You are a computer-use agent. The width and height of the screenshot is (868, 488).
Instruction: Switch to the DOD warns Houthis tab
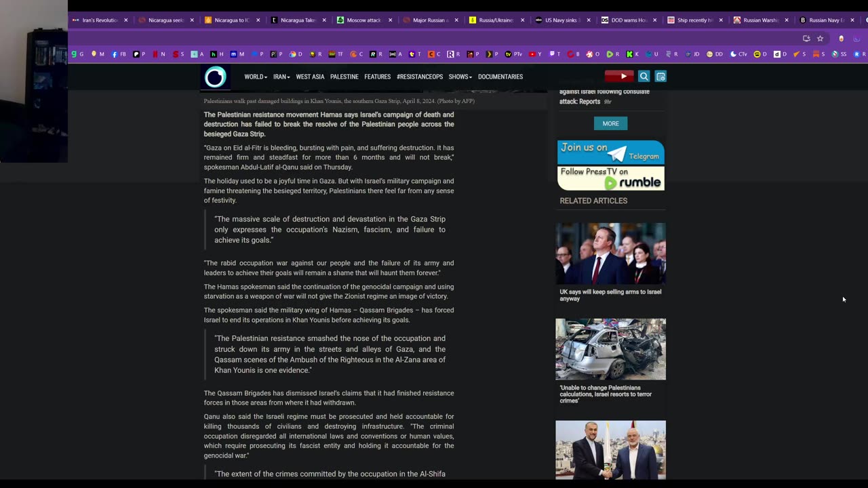point(629,20)
